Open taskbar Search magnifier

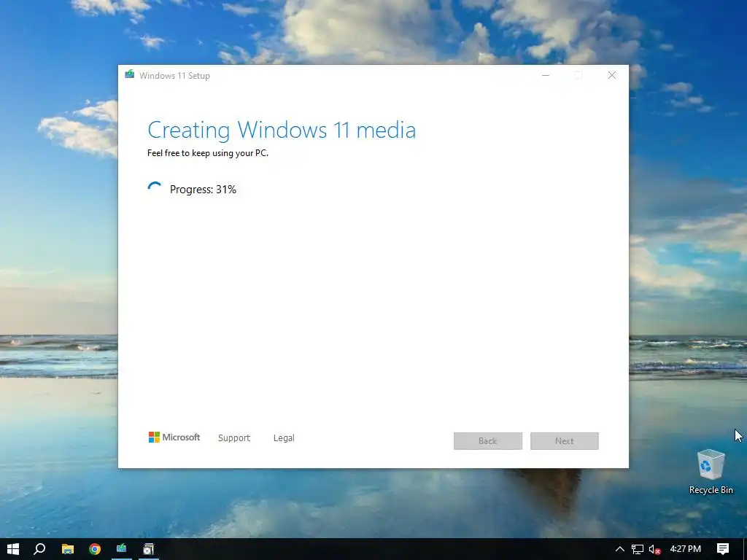pos(40,549)
